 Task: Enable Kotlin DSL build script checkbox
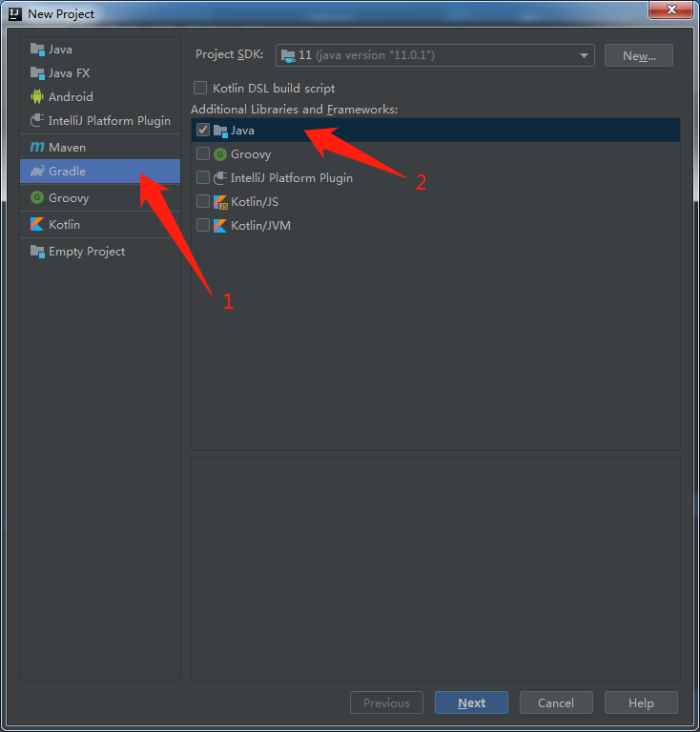pos(200,88)
